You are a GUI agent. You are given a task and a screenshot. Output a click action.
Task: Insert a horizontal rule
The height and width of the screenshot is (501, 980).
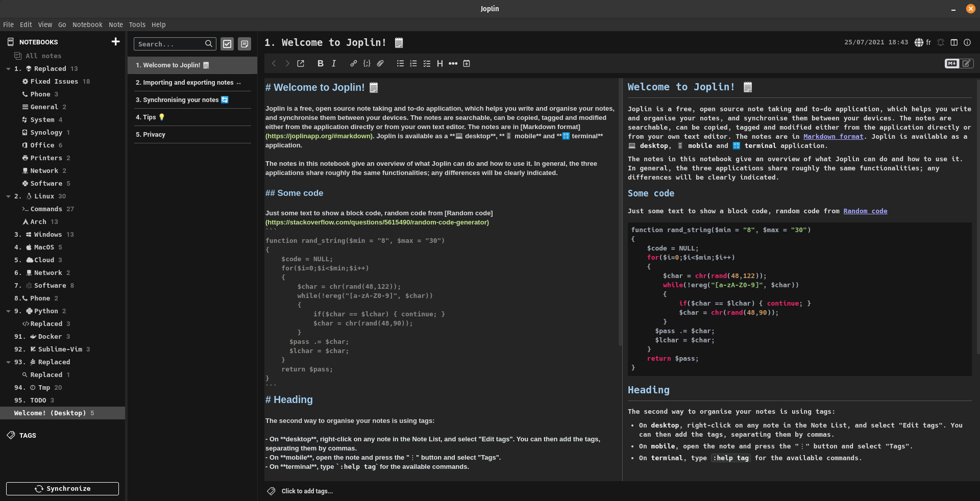coord(453,63)
